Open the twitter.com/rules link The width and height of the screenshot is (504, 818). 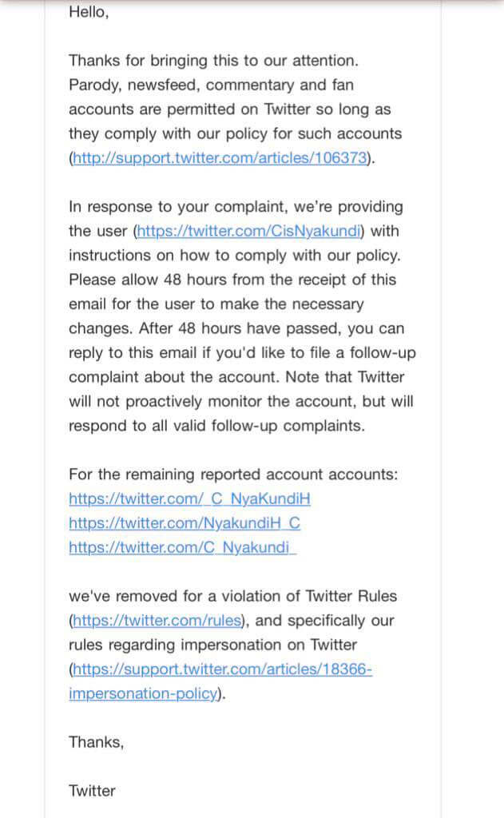[x=157, y=620]
